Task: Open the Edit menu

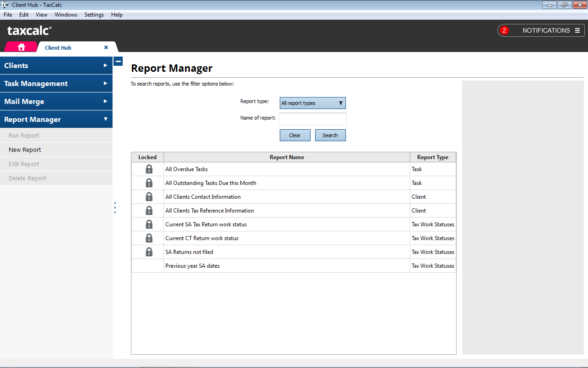Action: [24, 15]
